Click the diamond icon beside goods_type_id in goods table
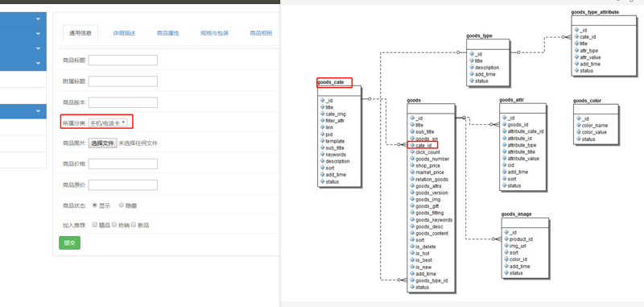 [412, 280]
